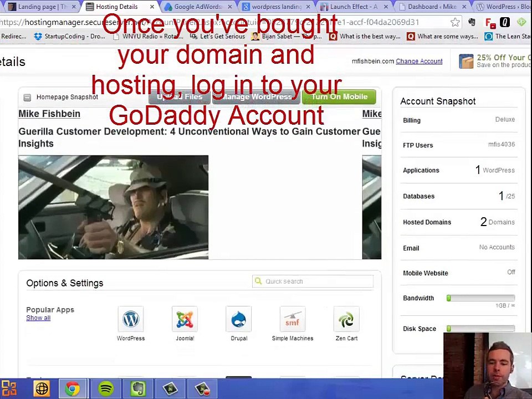Click the Billing row
This screenshot has height=399, width=532.
[459, 120]
